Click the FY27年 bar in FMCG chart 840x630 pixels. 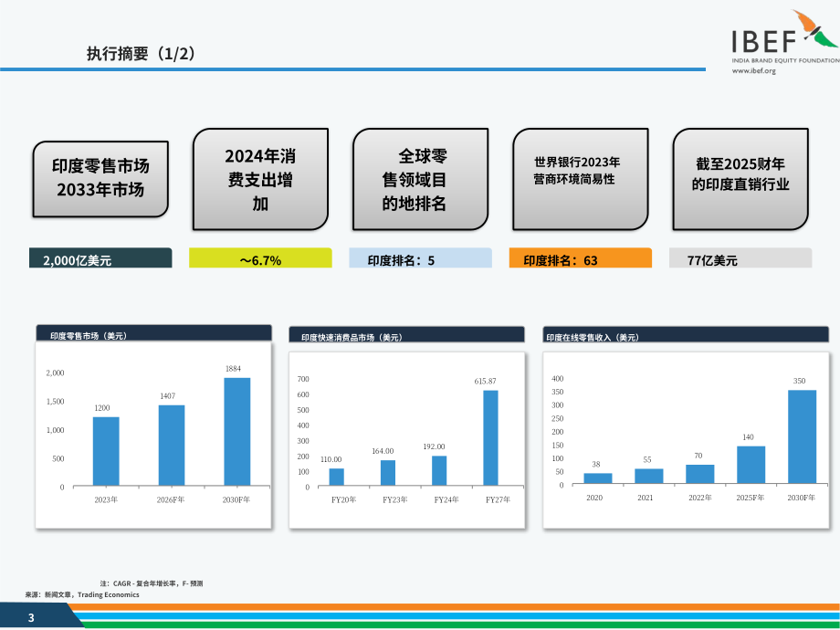pyautogui.click(x=490, y=438)
